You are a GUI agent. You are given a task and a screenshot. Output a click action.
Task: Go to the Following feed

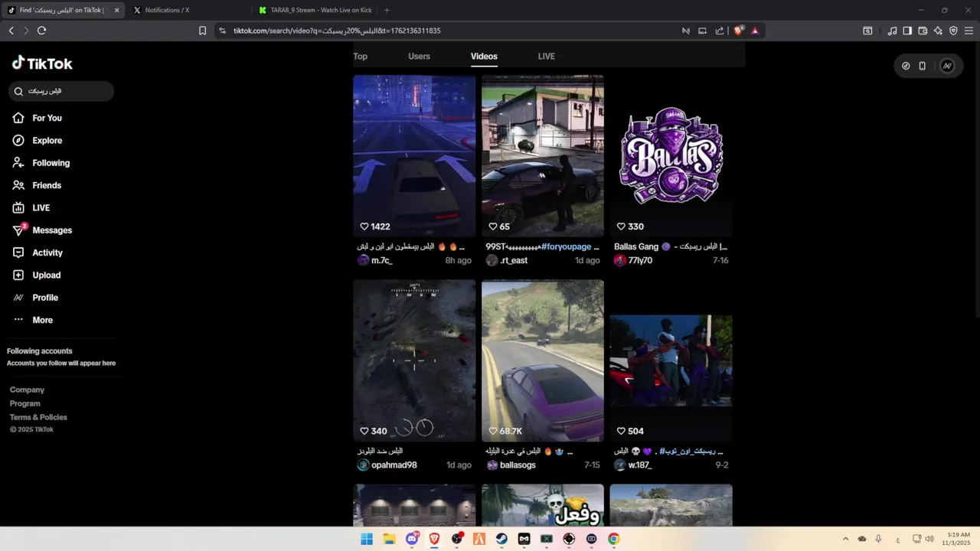(41, 163)
